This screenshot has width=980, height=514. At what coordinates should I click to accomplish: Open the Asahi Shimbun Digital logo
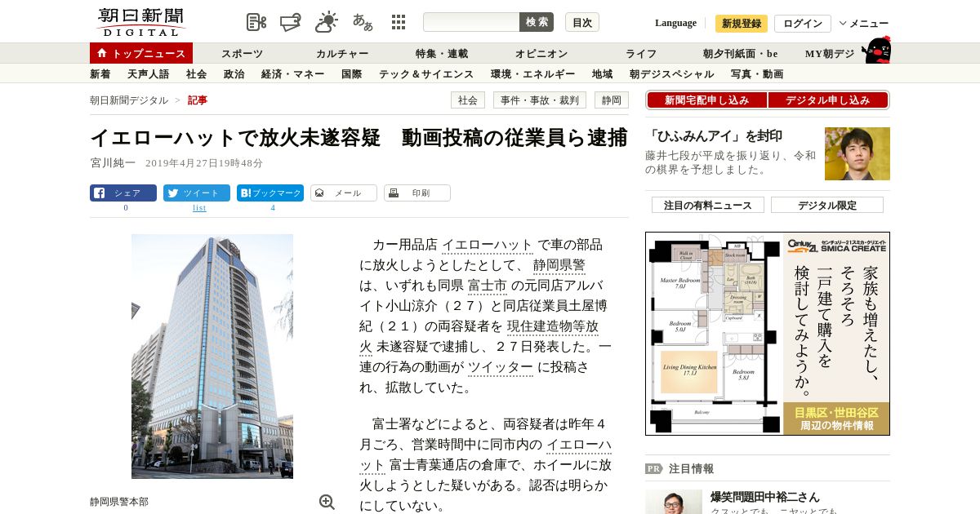point(140,22)
